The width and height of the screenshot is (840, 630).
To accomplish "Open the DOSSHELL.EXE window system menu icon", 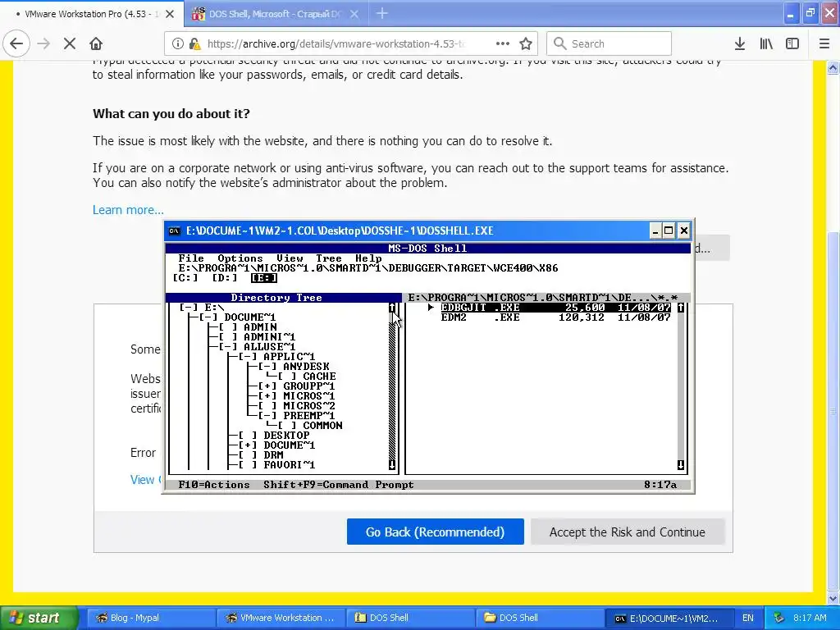I will coord(175,231).
